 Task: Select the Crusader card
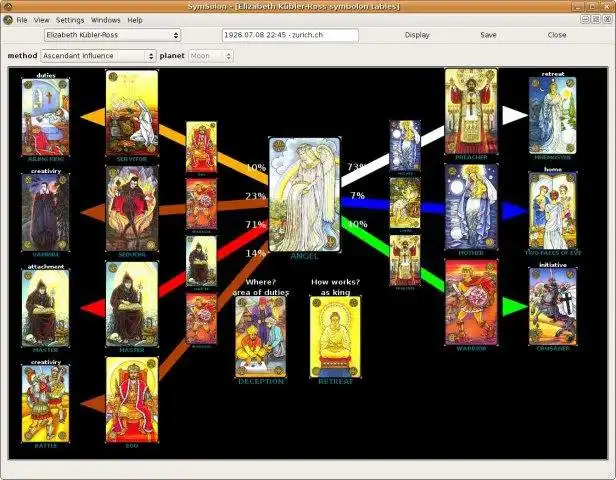tap(552, 307)
